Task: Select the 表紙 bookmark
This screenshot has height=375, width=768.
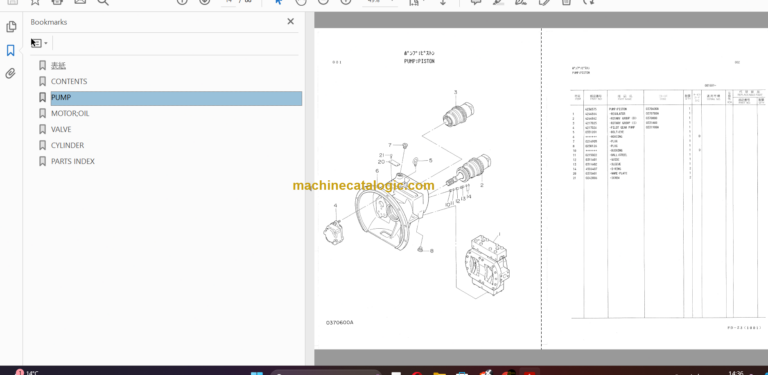Action: point(58,66)
